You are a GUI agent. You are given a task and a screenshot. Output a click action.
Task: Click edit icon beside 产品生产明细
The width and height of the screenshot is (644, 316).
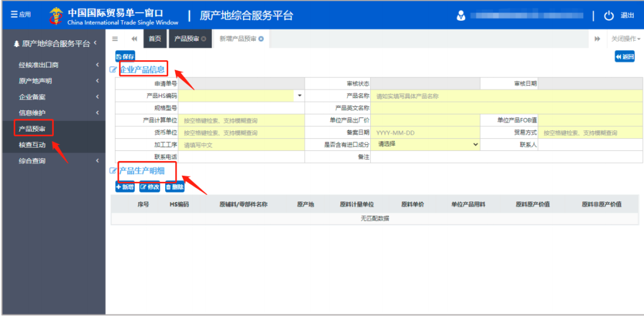(113, 171)
